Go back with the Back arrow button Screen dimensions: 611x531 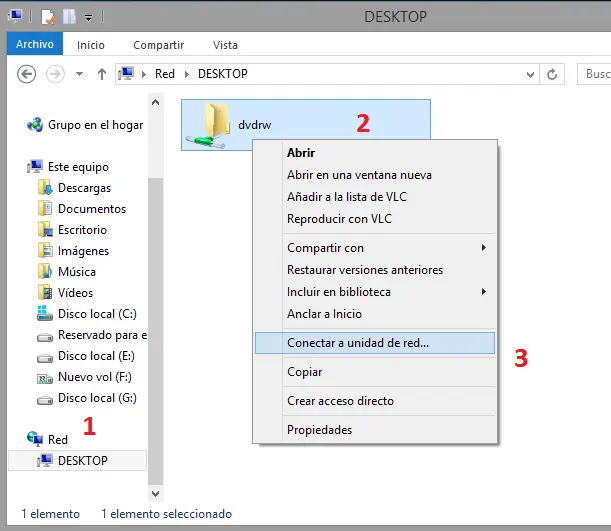pyautogui.click(x=26, y=74)
